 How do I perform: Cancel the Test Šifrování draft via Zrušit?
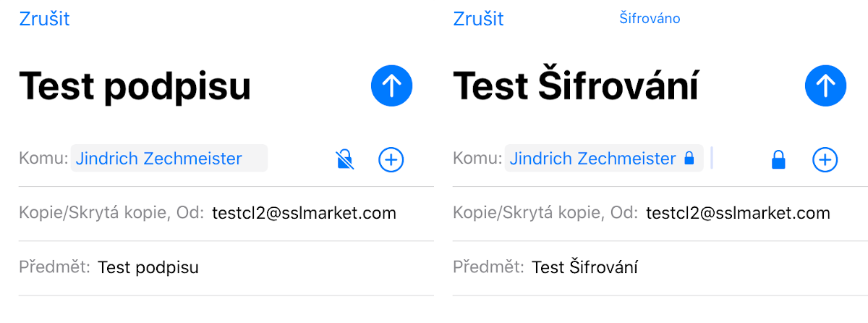click(x=478, y=19)
